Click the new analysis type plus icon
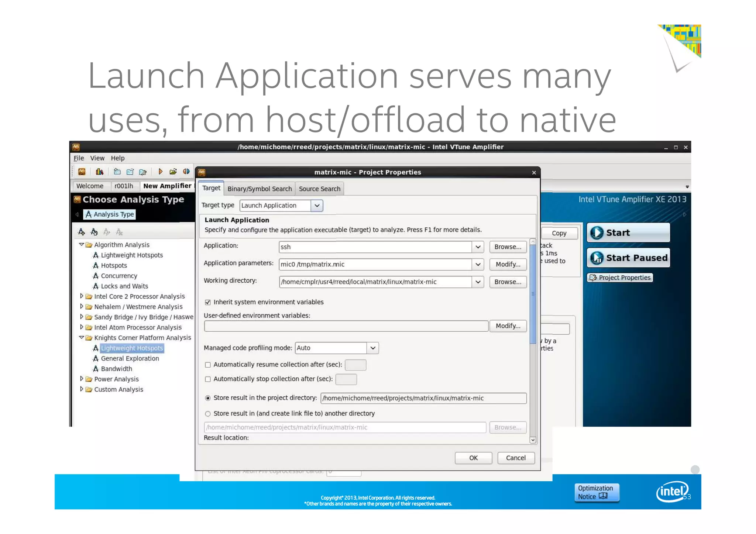 [82, 232]
